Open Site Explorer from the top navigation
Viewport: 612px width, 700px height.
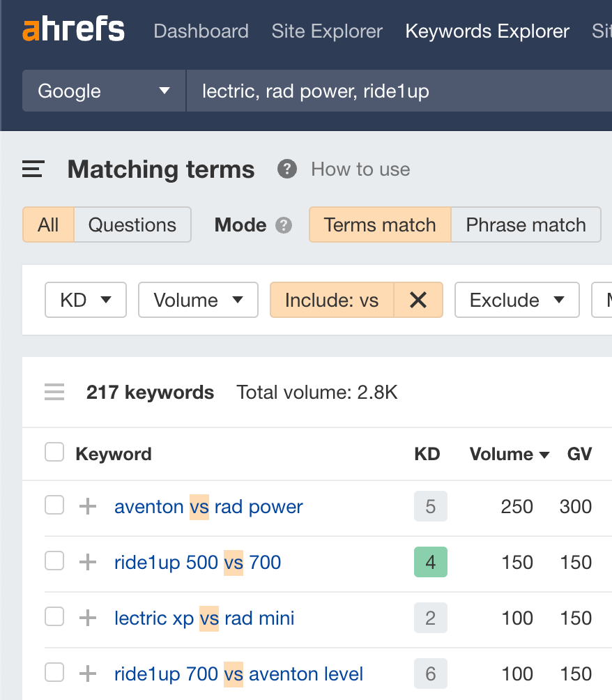point(326,31)
